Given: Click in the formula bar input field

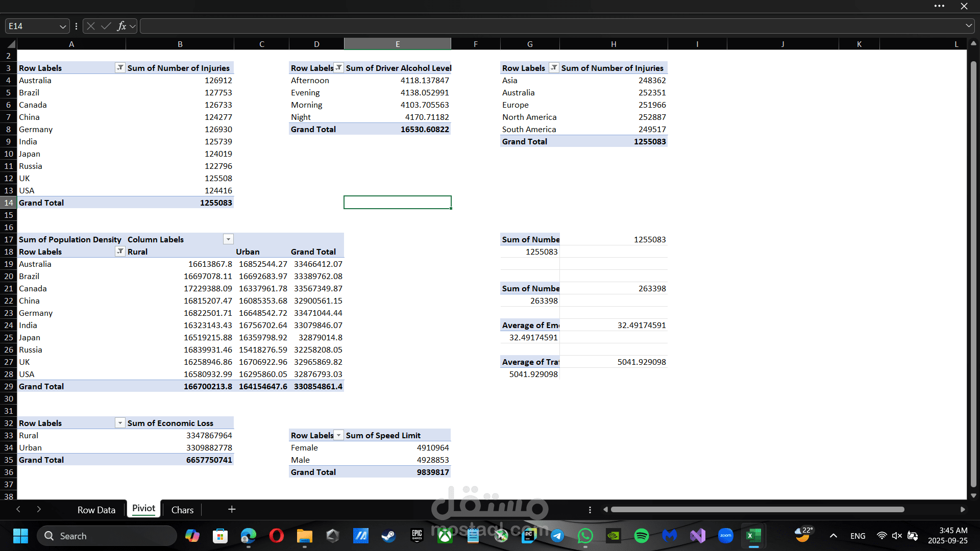Looking at the screenshot, I should tap(551, 26).
